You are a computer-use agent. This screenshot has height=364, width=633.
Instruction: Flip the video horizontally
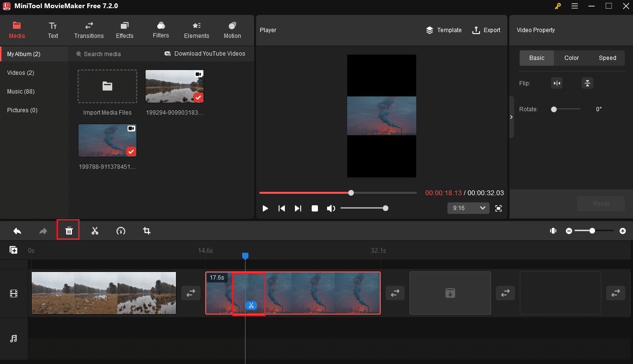coord(557,83)
